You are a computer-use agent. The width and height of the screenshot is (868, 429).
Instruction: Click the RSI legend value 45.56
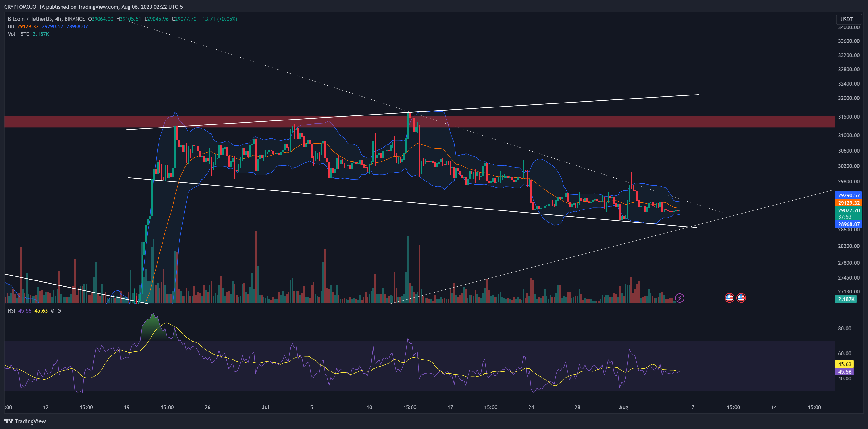pos(25,311)
